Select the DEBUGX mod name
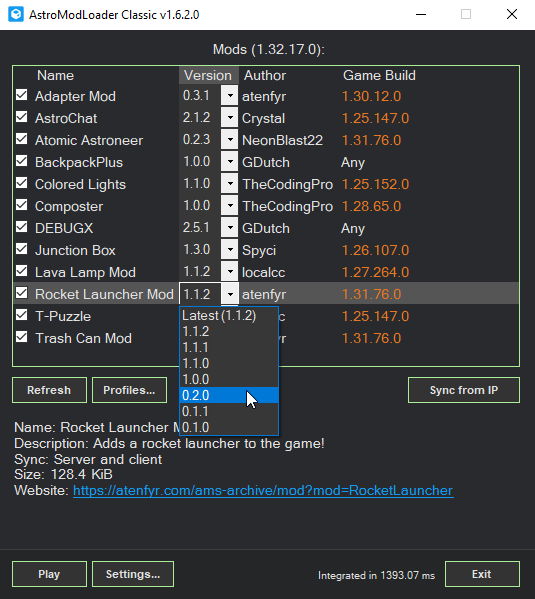535x599 pixels. pos(64,228)
